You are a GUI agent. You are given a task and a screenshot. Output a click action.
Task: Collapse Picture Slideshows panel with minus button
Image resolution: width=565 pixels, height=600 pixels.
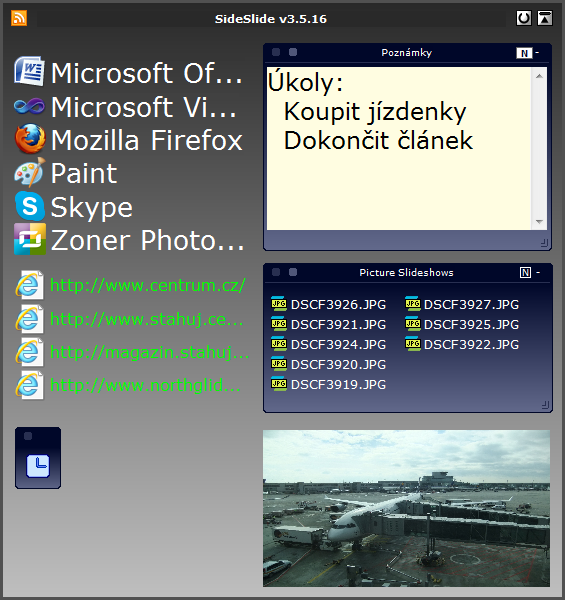[x=538, y=272]
